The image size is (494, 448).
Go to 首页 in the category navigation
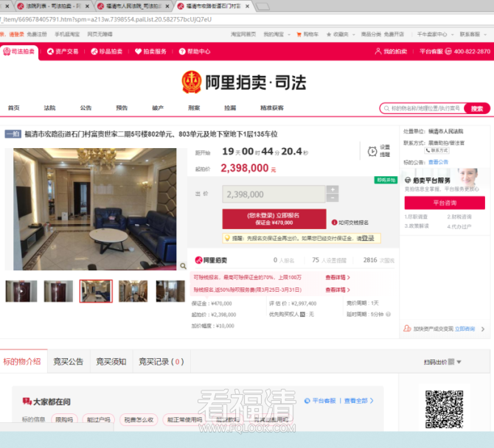click(x=14, y=108)
